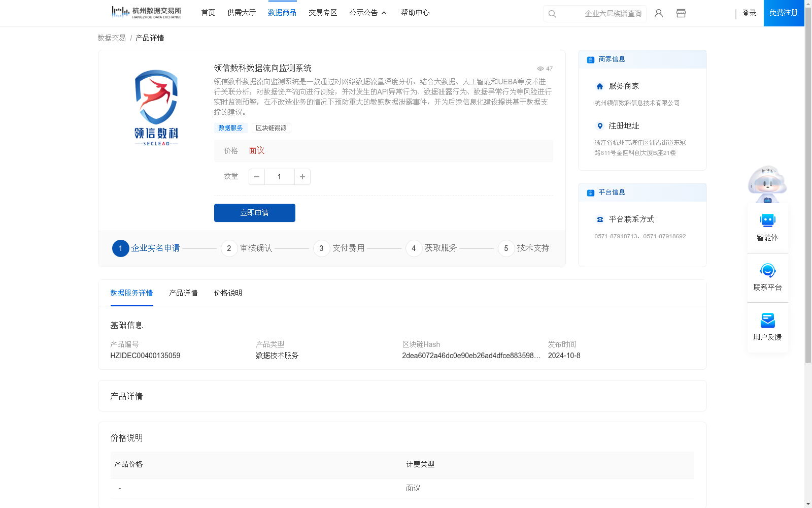Image resolution: width=812 pixels, height=508 pixels.
Task: Click step 2 审核确认
Action: point(247,248)
